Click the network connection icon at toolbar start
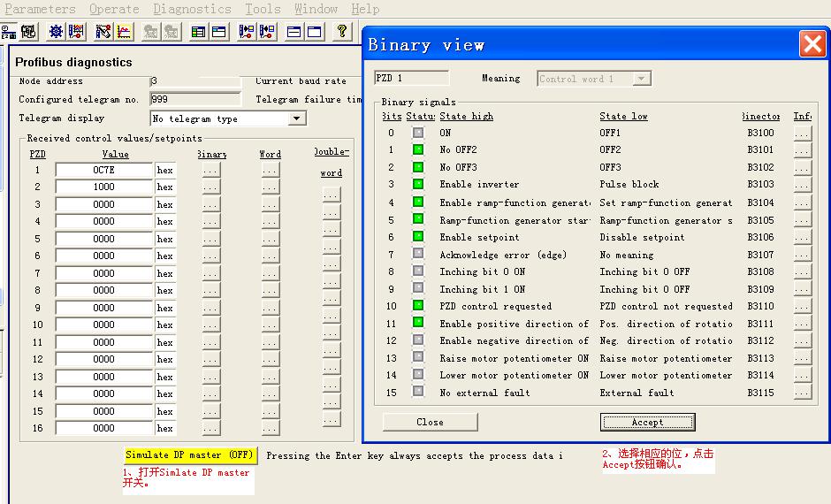The image size is (831, 504). coord(9,32)
